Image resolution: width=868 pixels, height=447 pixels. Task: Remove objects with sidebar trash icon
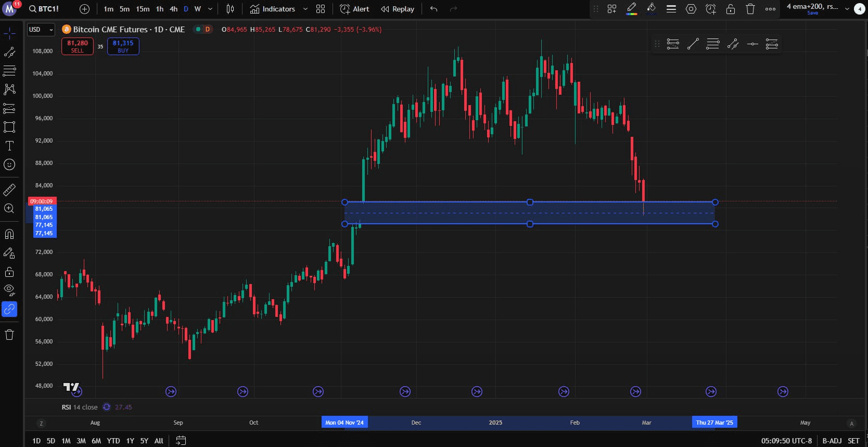(9, 335)
